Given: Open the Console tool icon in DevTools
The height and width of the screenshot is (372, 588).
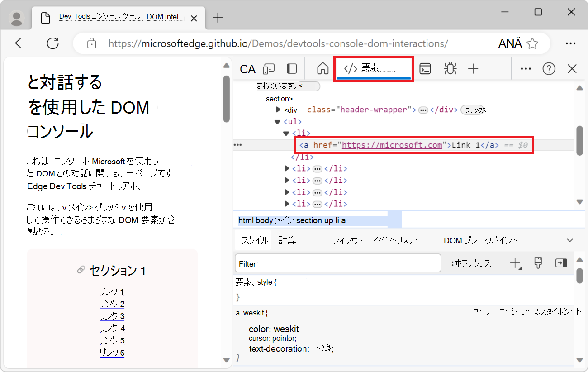Looking at the screenshot, I should pyautogui.click(x=425, y=69).
